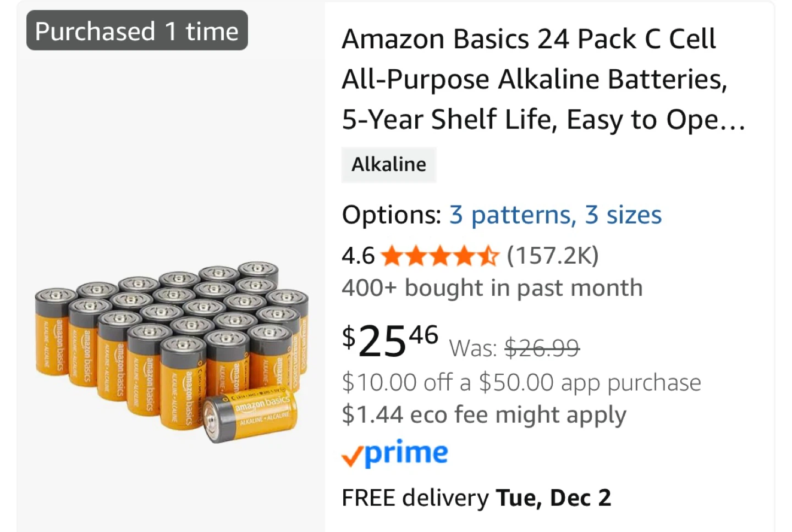
Task: Click the "Options:" label
Action: [391, 215]
